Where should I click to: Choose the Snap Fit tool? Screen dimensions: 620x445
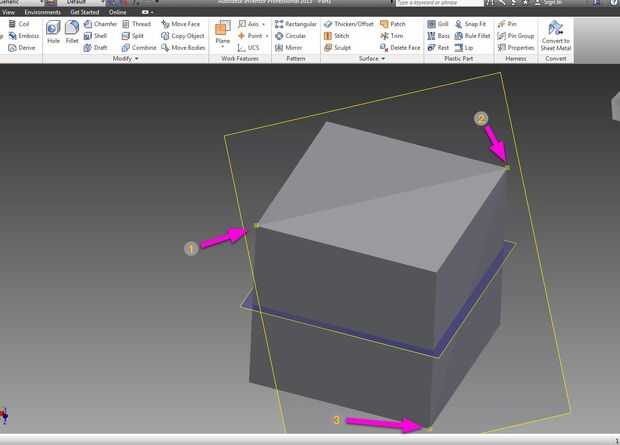[x=470, y=24]
